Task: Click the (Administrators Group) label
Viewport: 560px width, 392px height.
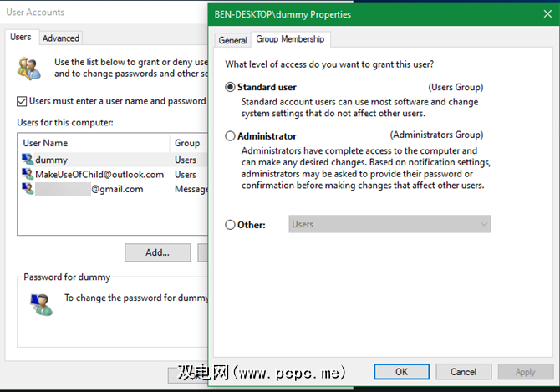Action: (436, 135)
